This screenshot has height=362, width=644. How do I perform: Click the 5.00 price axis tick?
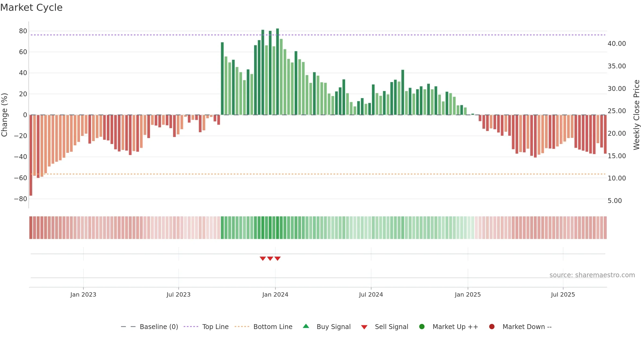point(615,201)
